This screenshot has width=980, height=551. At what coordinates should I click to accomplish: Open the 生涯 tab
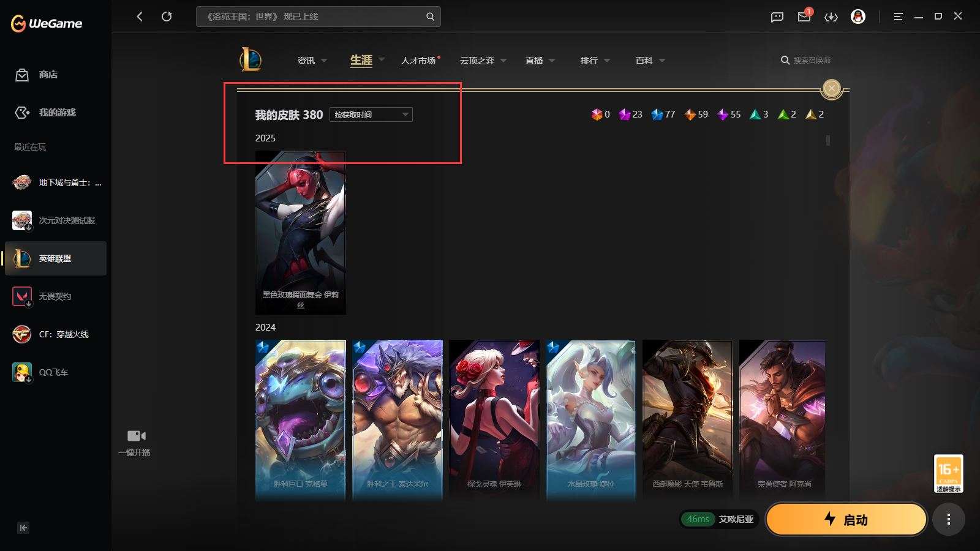(361, 60)
